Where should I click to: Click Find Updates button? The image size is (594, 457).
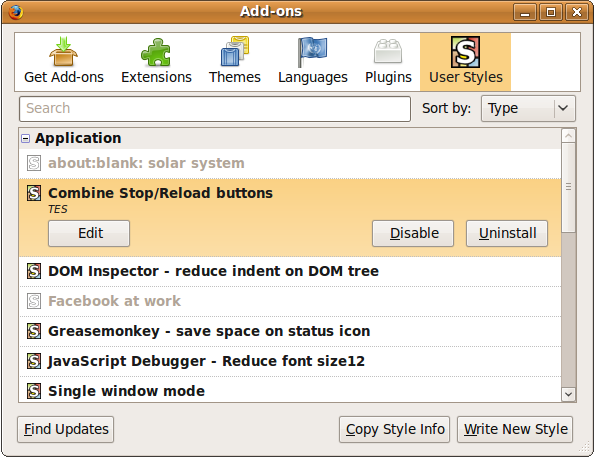point(66,429)
